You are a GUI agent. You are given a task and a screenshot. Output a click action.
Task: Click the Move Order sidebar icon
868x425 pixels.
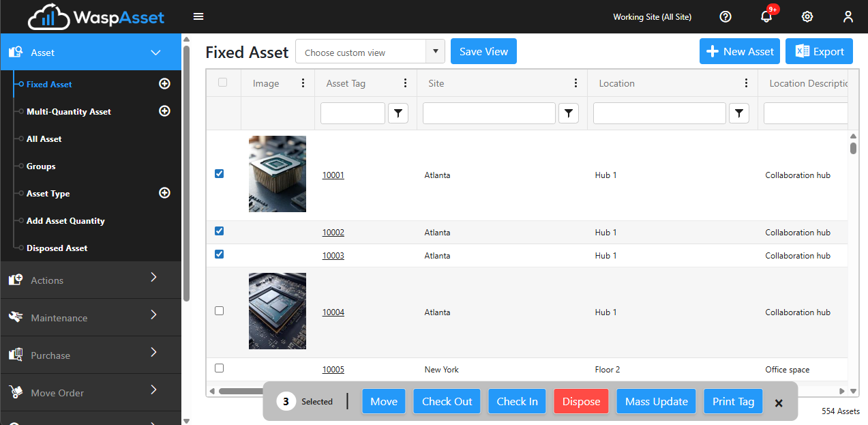16,393
